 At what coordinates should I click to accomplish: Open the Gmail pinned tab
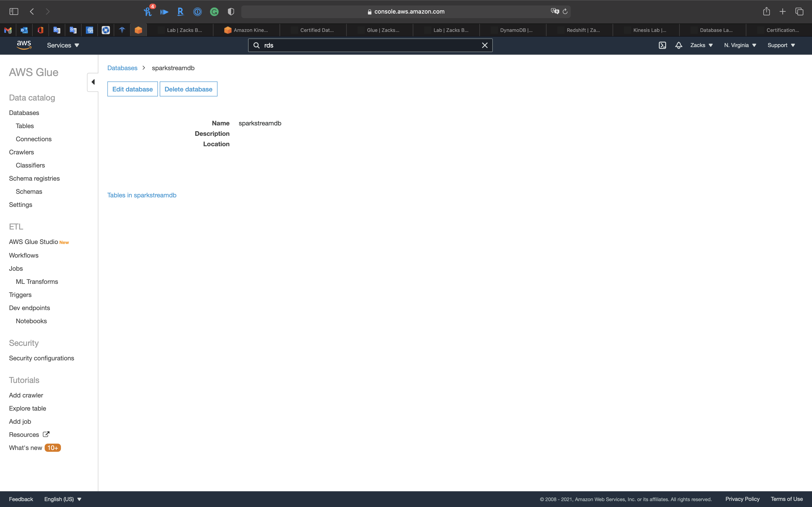coord(8,30)
